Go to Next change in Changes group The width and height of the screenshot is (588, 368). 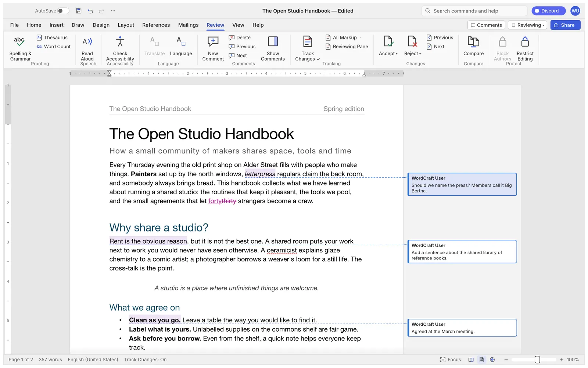click(435, 47)
